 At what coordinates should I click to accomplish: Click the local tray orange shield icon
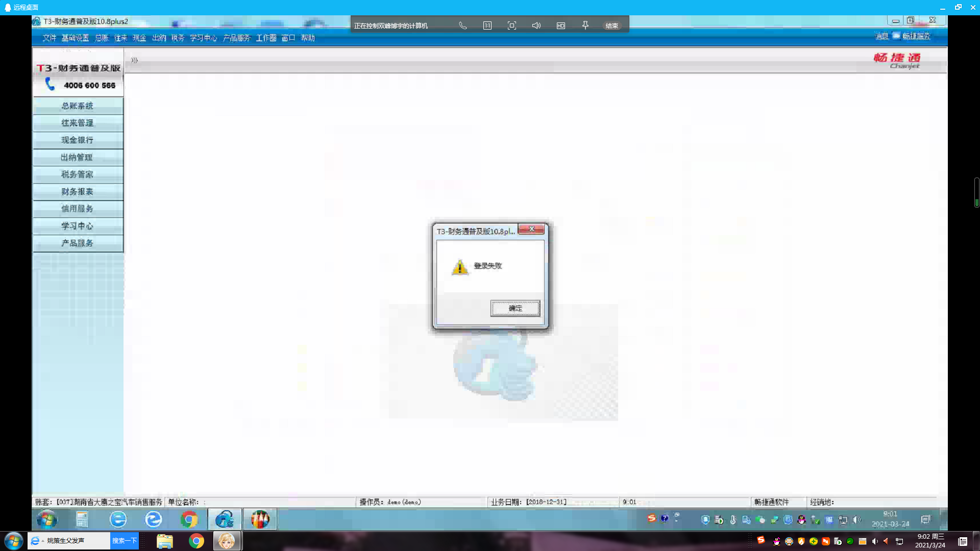click(801, 541)
